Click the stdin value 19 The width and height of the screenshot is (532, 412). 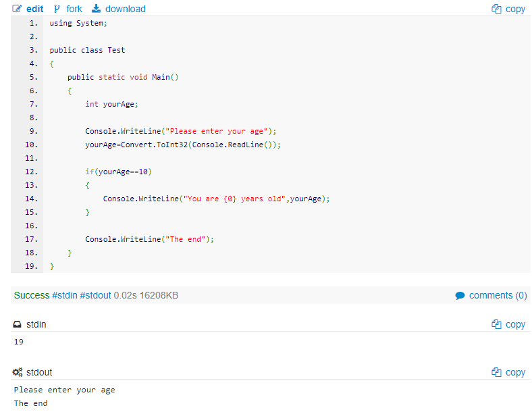coord(19,342)
